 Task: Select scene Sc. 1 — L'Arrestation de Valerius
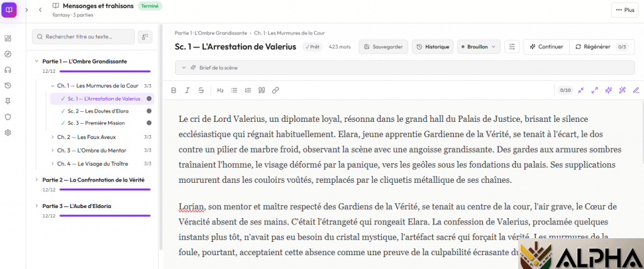(102, 99)
